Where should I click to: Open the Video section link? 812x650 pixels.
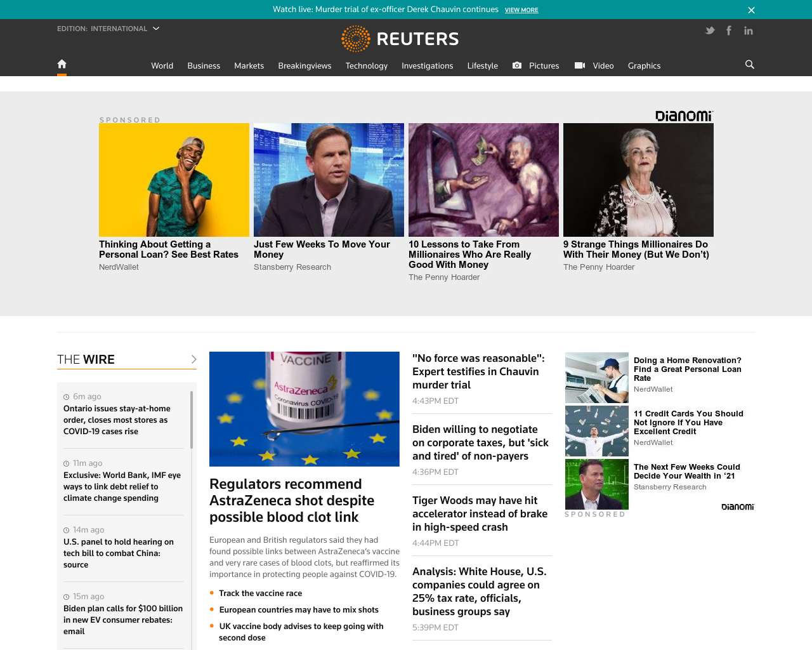click(603, 65)
